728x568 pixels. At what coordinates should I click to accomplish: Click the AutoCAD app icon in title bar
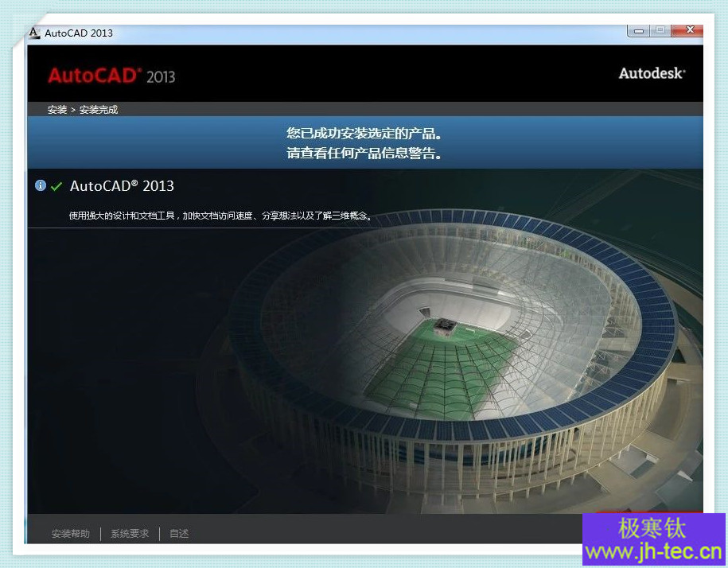click(34, 33)
